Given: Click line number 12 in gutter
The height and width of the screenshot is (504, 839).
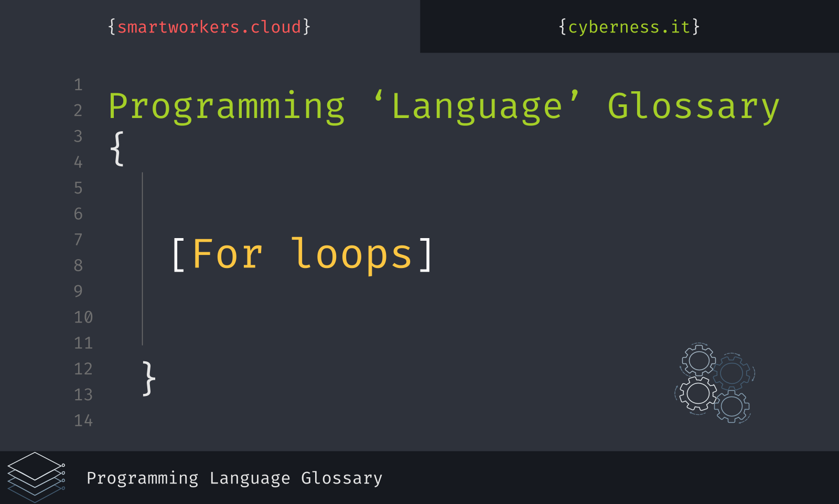Looking at the screenshot, I should pyautogui.click(x=83, y=369).
